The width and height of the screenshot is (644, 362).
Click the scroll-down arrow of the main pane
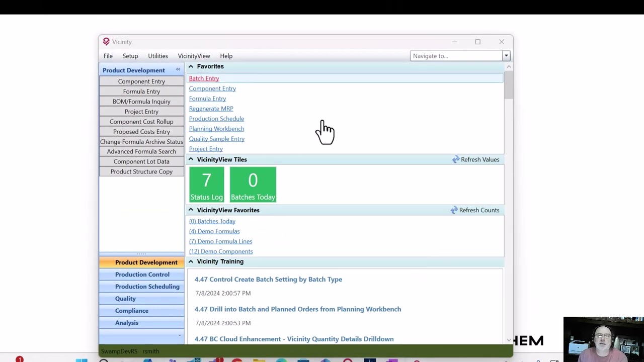[x=509, y=340]
